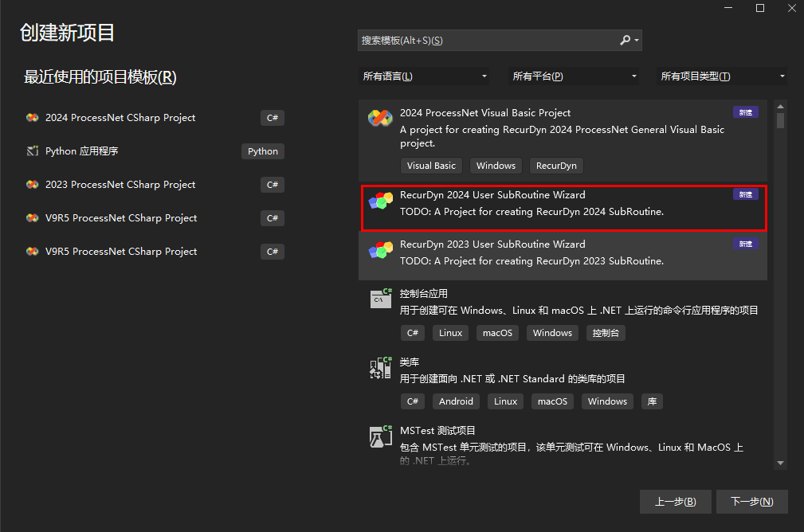
Task: Click the search magnifier icon
Action: (625, 40)
